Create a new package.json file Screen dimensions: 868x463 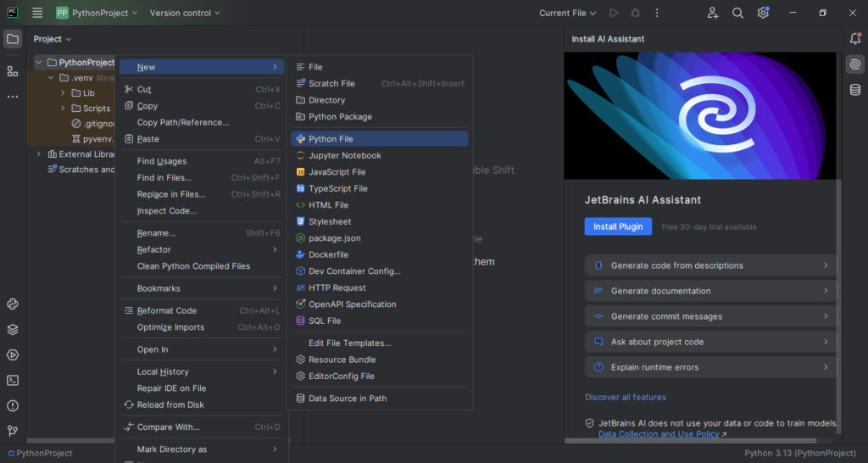(380, 238)
